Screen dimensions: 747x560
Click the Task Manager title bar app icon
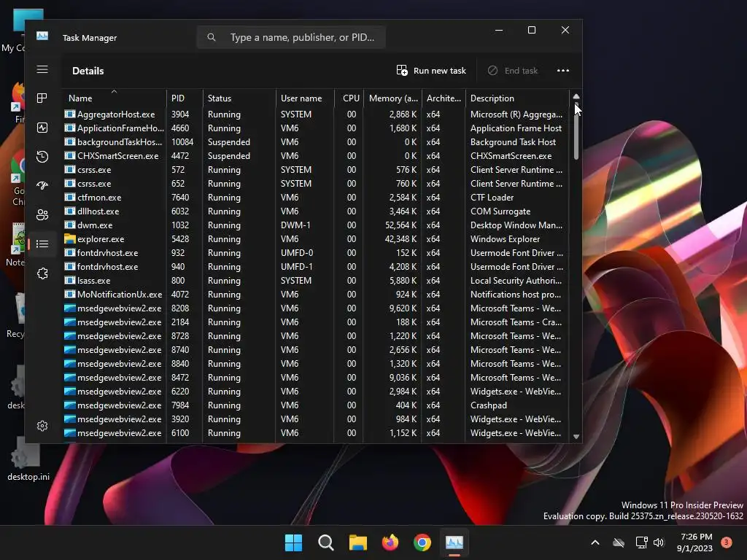42,36
